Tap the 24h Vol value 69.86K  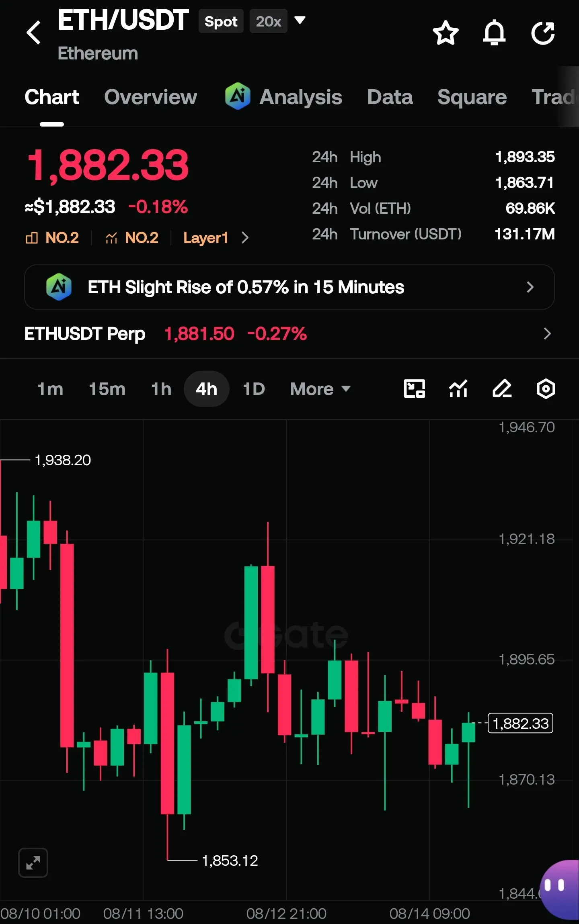530,208
